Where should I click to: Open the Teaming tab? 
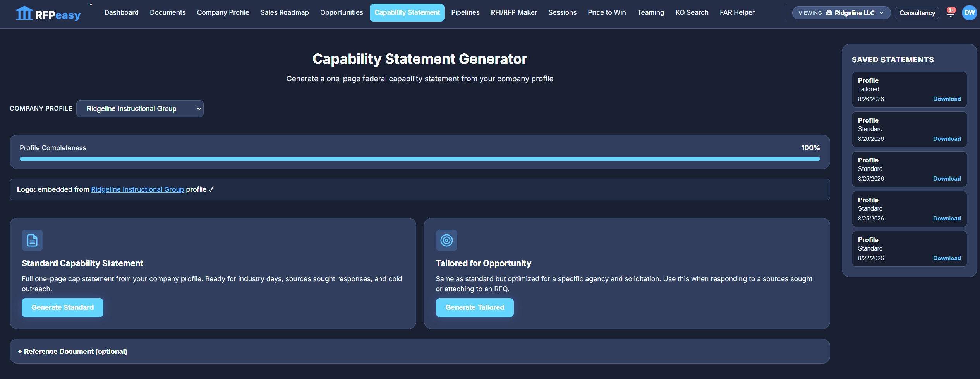click(x=650, y=12)
